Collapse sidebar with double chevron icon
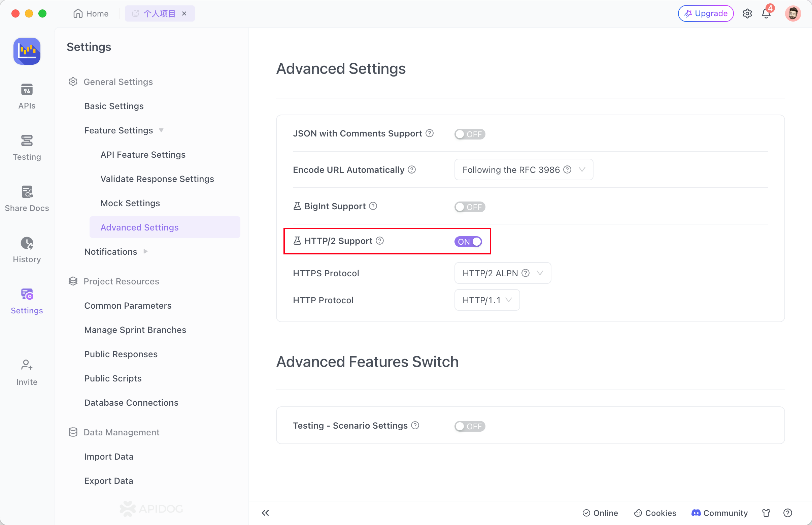The height and width of the screenshot is (525, 812). click(265, 513)
